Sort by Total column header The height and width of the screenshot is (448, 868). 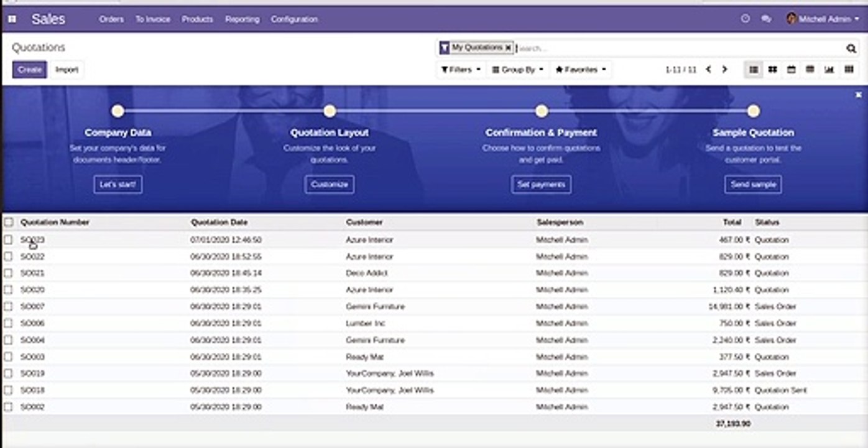click(x=732, y=222)
